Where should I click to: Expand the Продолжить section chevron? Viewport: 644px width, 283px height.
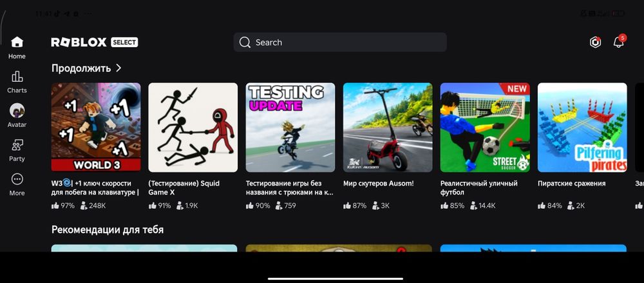pyautogui.click(x=118, y=68)
